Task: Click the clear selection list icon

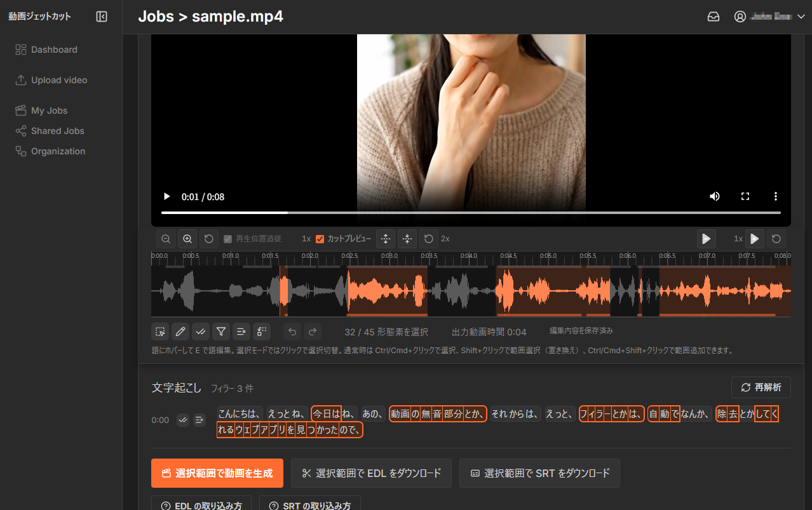Action: (241, 332)
